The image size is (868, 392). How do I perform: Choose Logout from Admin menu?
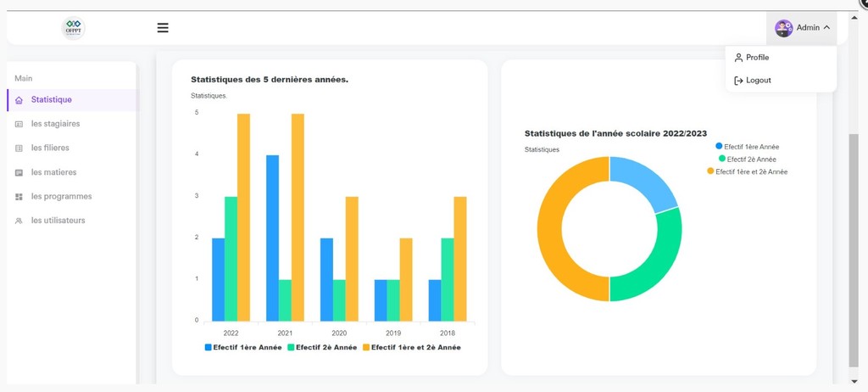(x=781, y=81)
